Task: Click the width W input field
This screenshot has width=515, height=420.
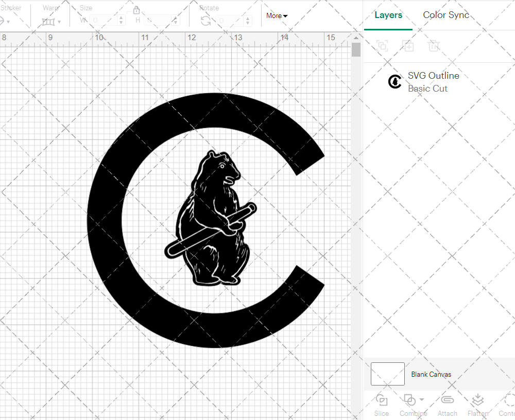Action: click(x=103, y=21)
